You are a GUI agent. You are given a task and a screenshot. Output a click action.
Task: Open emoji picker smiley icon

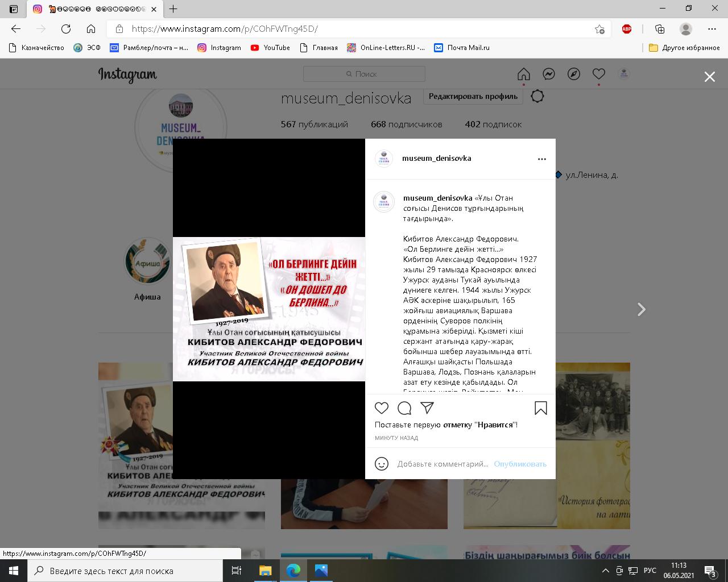[x=382, y=464]
